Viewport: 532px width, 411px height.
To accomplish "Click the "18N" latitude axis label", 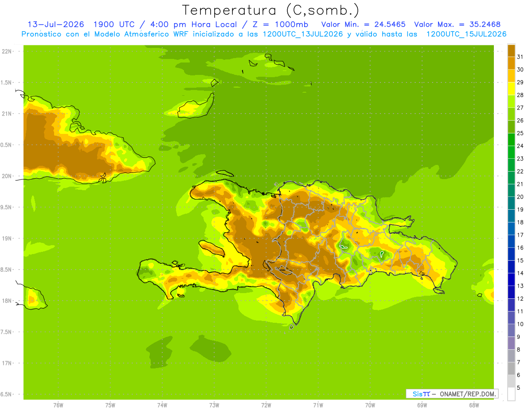I will click(x=7, y=301).
